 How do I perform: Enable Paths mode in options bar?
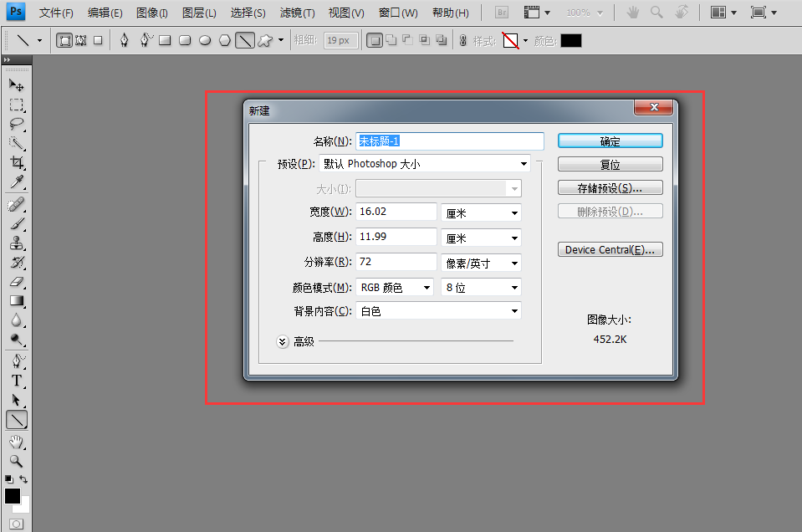81,40
